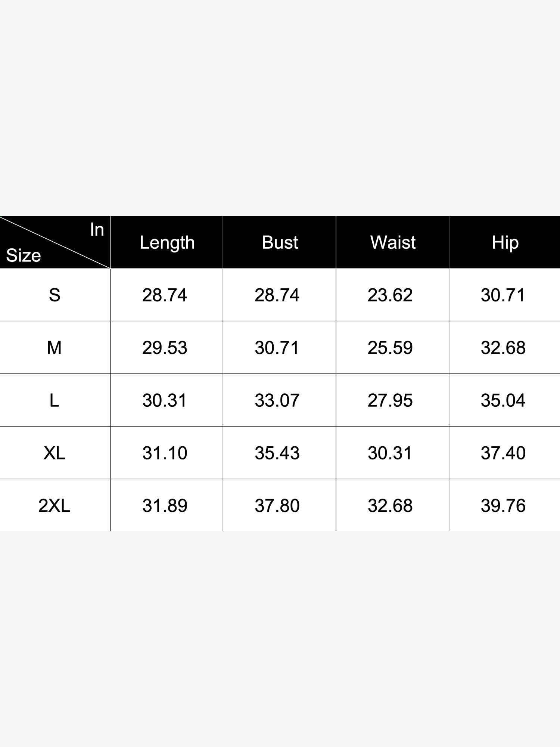Click the XL length value 31.10

(x=165, y=453)
